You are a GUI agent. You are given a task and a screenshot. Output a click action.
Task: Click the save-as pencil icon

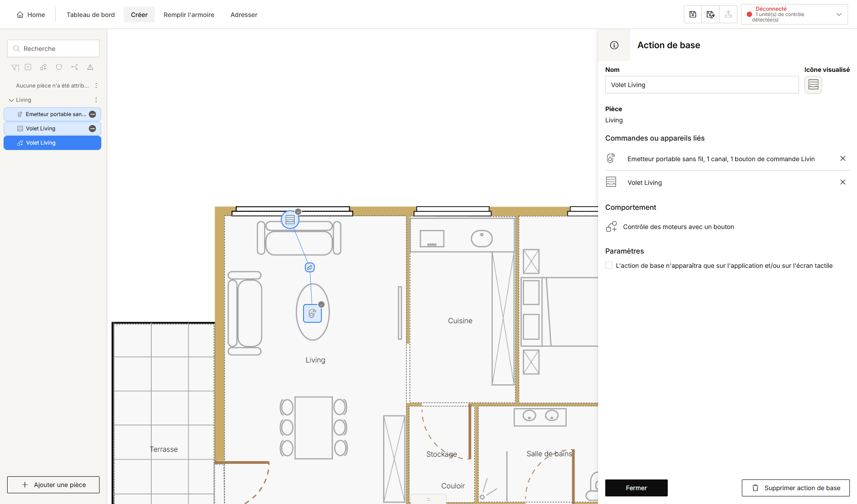711,14
